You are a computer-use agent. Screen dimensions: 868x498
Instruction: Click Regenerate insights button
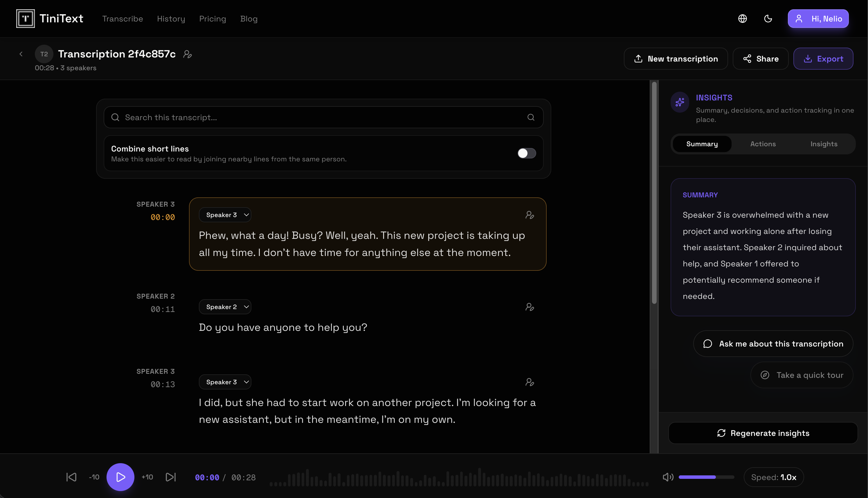tap(763, 433)
